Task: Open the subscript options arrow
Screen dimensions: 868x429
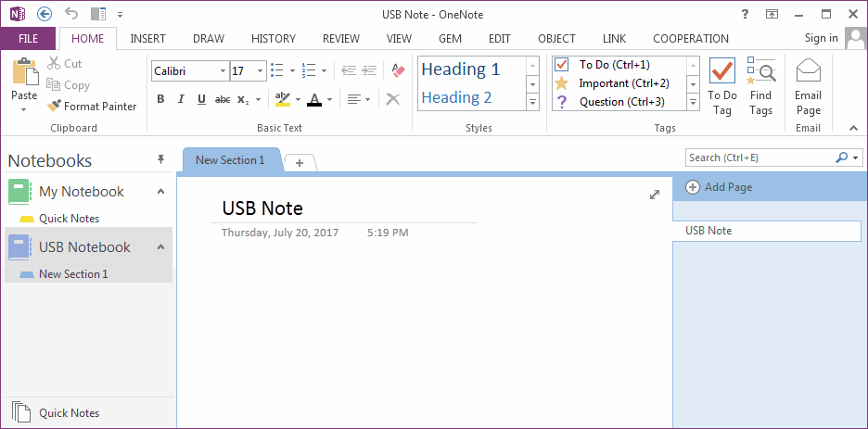Action: point(258,100)
